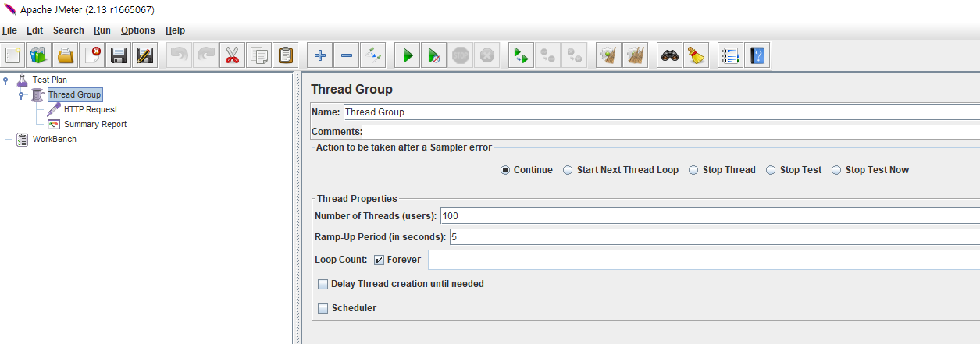The image size is (980, 344).
Task: Select WorkBench in the tree
Action: click(54, 140)
